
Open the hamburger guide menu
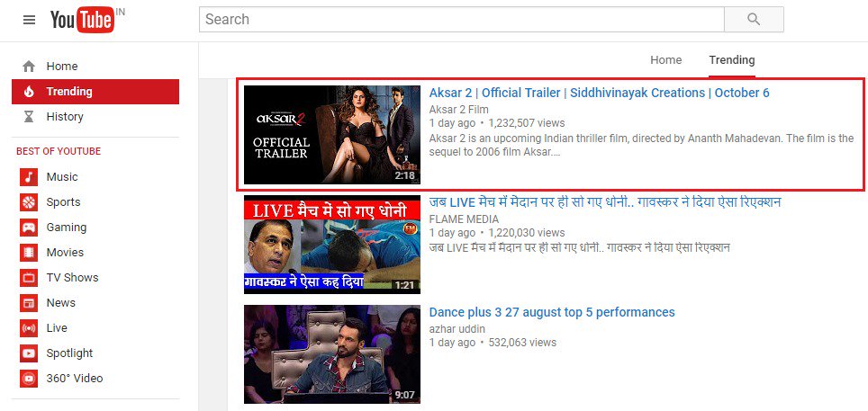coord(30,20)
